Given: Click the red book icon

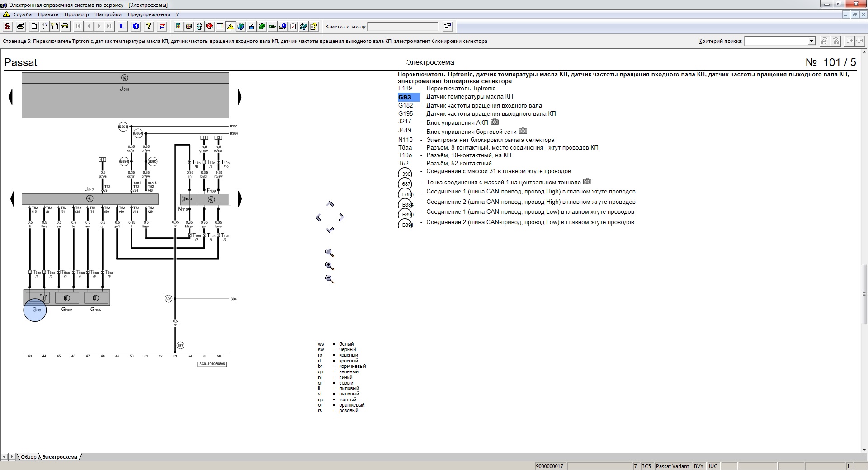Looking at the screenshot, I should tap(210, 26).
